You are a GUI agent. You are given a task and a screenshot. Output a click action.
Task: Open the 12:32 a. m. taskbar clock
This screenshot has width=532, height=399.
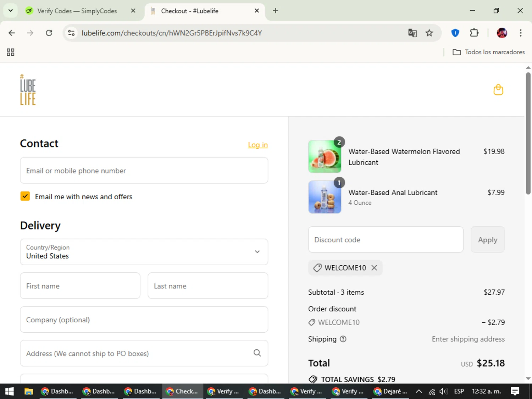tap(486, 391)
